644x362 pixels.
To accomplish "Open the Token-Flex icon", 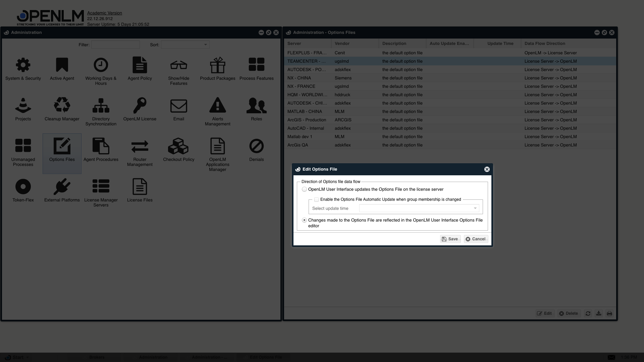I will 23,187.
